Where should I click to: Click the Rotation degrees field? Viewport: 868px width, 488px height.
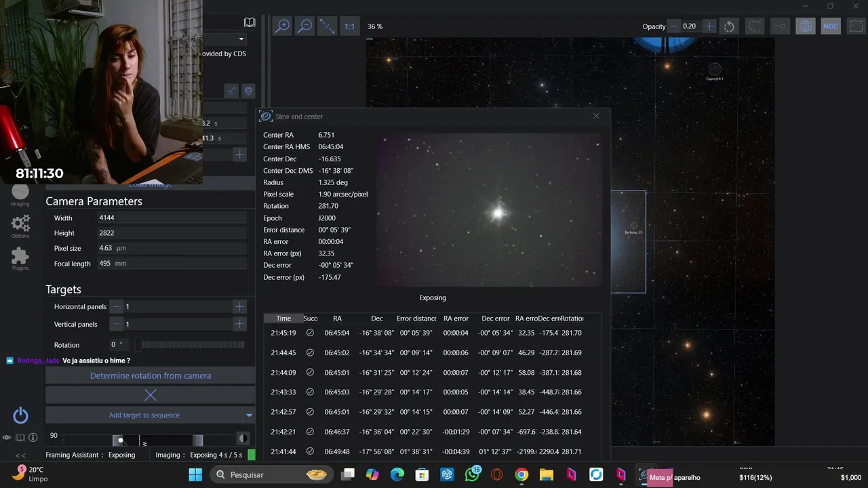tap(118, 344)
